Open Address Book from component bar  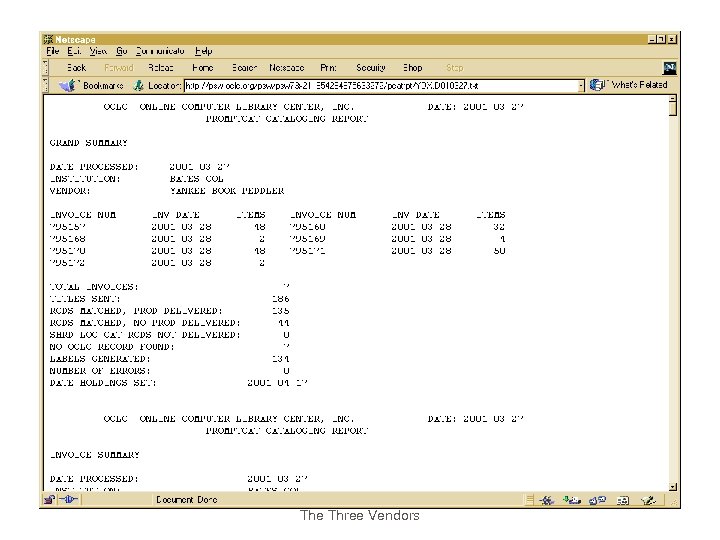[x=623, y=500]
